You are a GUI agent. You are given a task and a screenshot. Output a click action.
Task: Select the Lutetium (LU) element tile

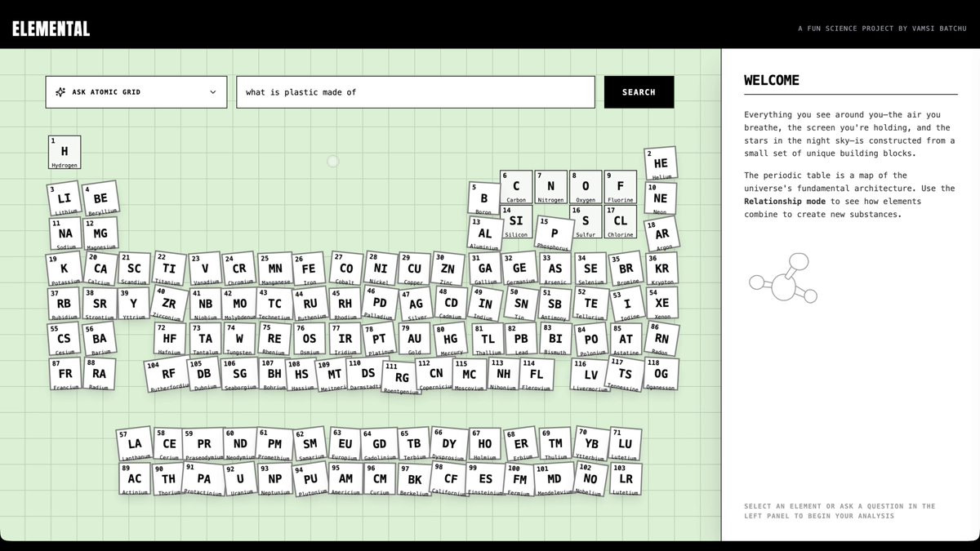(x=626, y=444)
